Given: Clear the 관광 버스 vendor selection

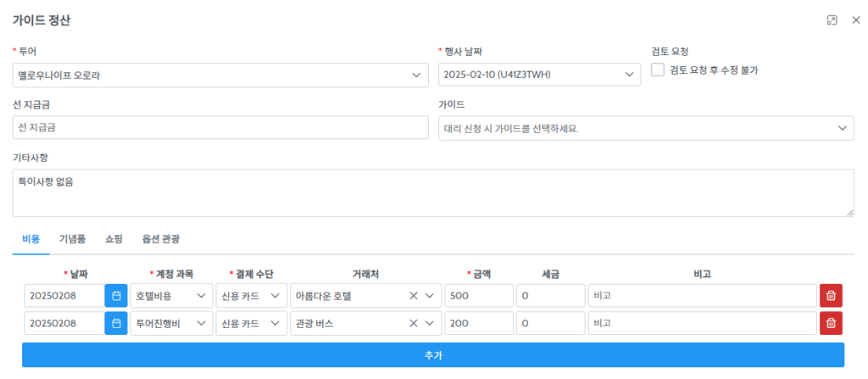Looking at the screenshot, I should [x=413, y=323].
